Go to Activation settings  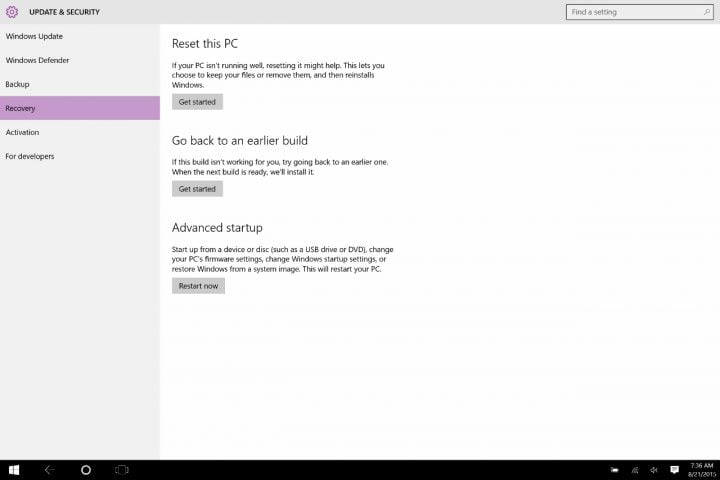coord(80,132)
